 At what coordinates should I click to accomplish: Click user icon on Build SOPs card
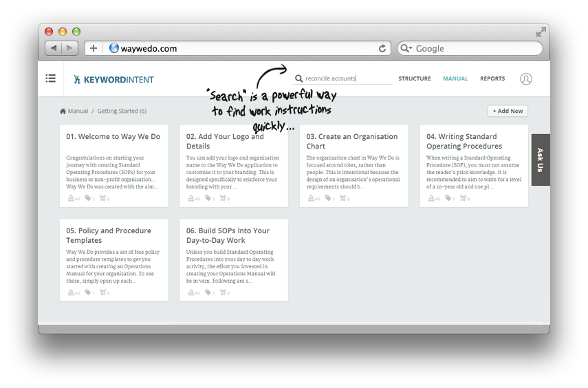(191, 292)
